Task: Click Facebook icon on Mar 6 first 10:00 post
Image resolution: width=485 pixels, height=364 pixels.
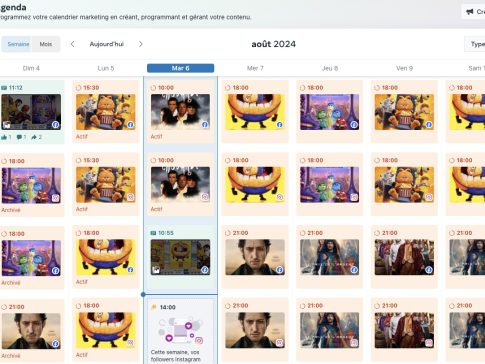Action: (205, 125)
